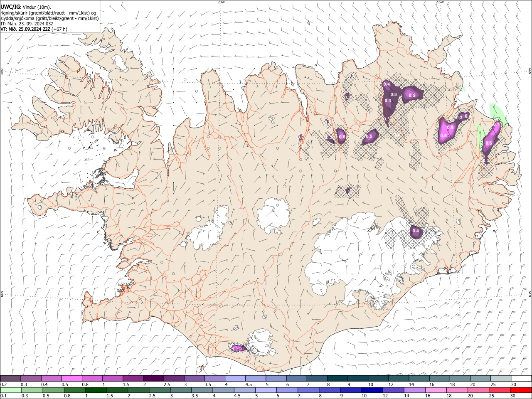Click the dark teal snow-scale swatch between 8 and 9
This screenshot has height=399, width=532.
[x=337, y=379]
